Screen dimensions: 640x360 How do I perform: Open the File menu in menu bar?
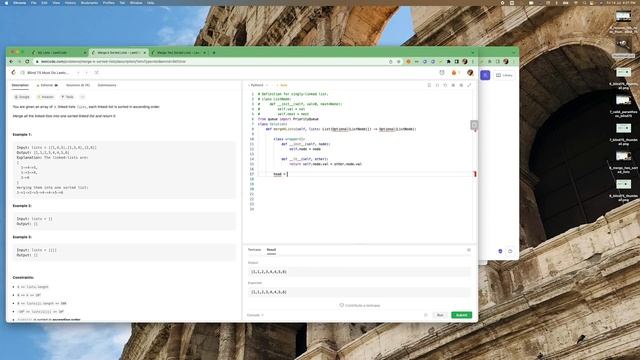pos(33,2)
